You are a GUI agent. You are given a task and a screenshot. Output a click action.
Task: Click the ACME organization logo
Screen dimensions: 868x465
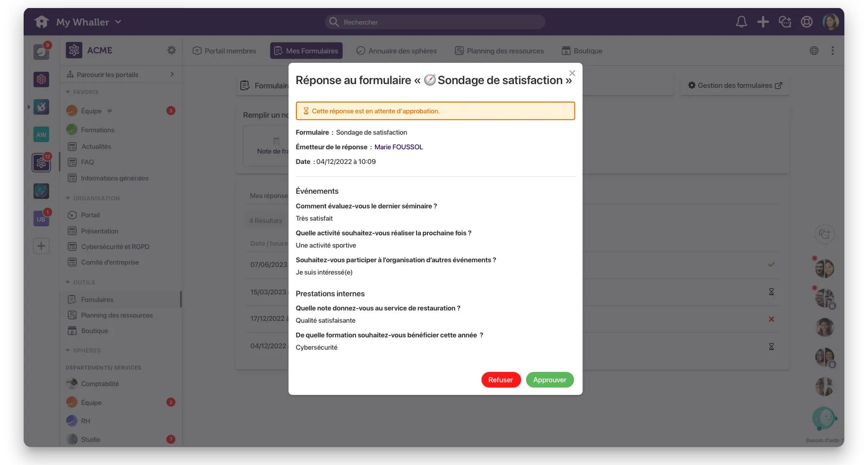(x=74, y=50)
